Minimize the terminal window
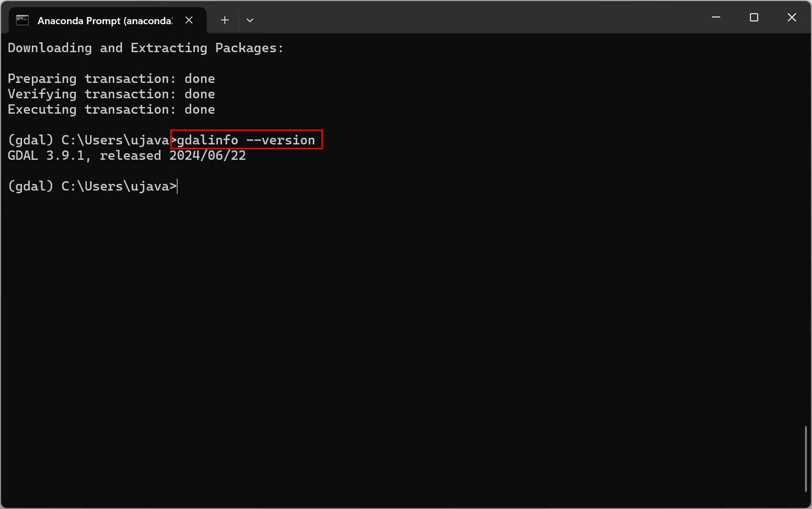The image size is (812, 509). tap(716, 18)
